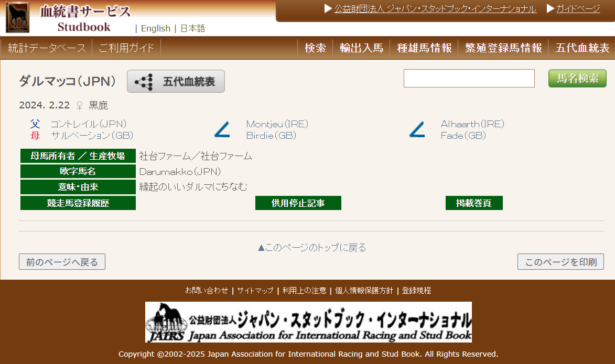Open 統計データベース menu
Screen dimensions: 615x364
47,48
